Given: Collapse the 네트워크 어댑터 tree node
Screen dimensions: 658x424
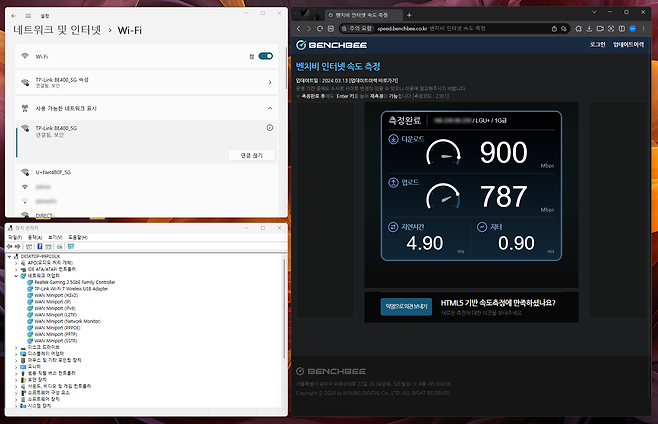Looking at the screenshot, I should tap(17, 276).
